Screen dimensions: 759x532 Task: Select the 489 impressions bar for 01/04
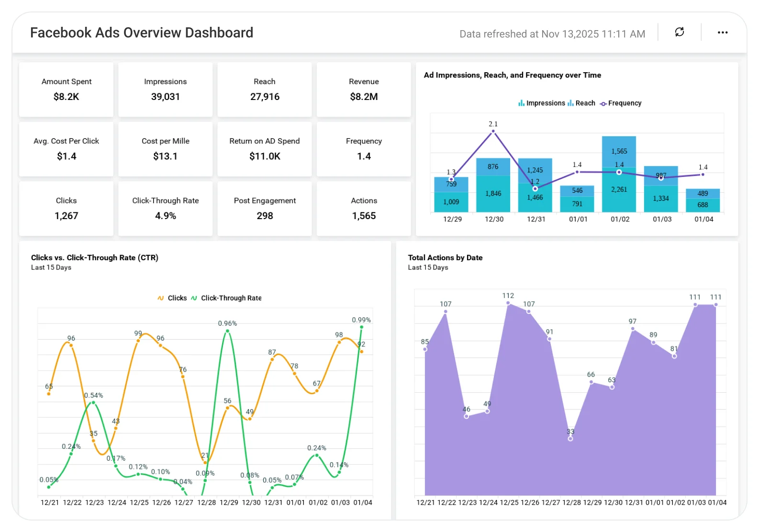703,194
